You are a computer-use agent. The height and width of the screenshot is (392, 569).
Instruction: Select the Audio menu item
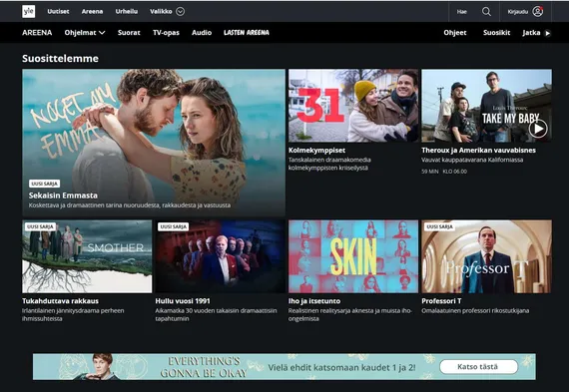[202, 33]
